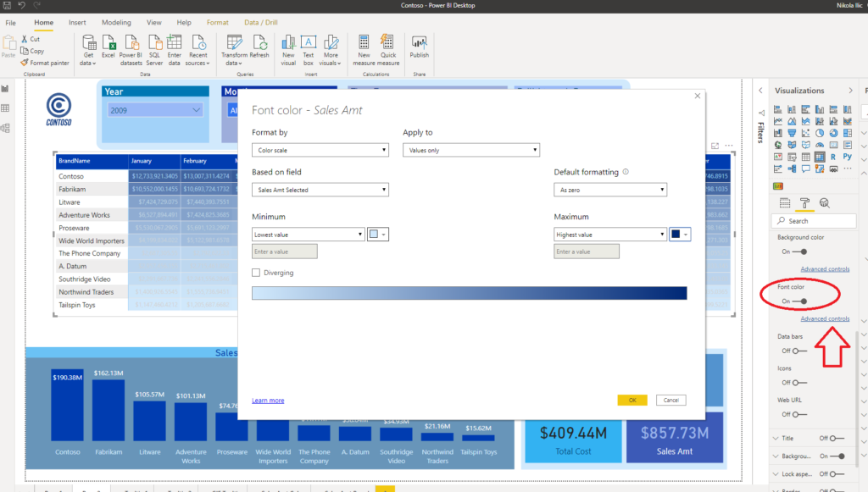Cancel the Font color dialog

(671, 401)
